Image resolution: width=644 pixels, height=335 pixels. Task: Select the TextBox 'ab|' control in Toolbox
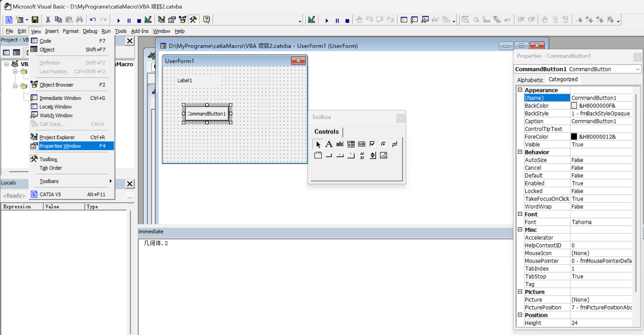pyautogui.click(x=340, y=144)
